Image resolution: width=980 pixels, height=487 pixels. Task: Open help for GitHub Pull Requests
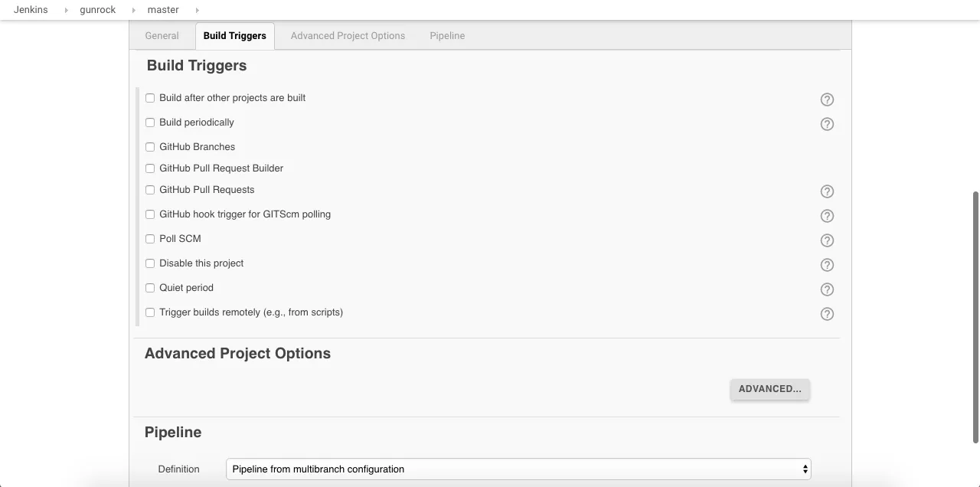click(x=827, y=191)
